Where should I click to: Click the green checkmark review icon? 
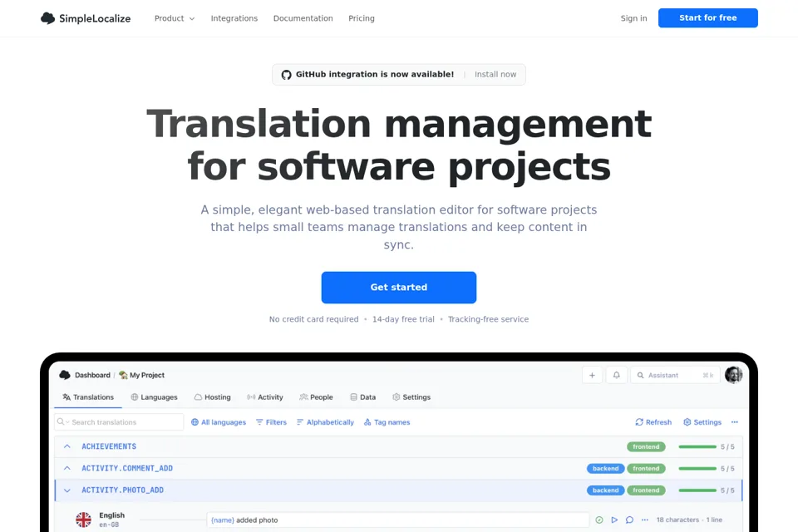tap(599, 520)
